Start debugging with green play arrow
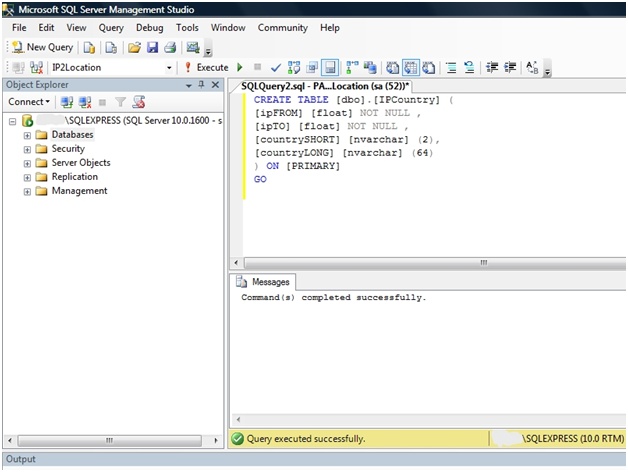Screen dimensions: 628x472 tap(240, 67)
